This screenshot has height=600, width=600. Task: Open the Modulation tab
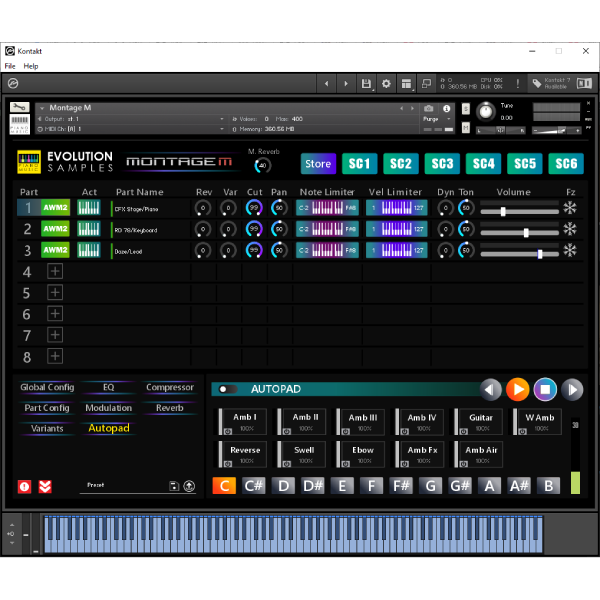click(x=109, y=408)
